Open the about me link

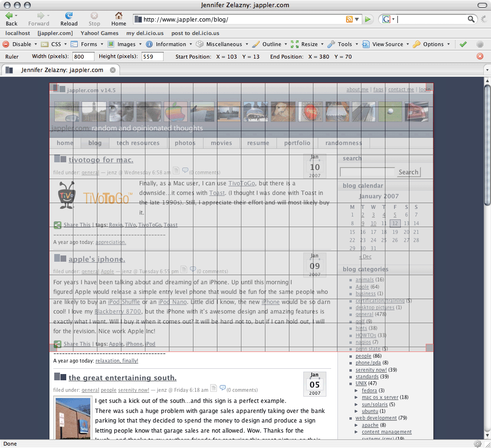click(x=357, y=90)
